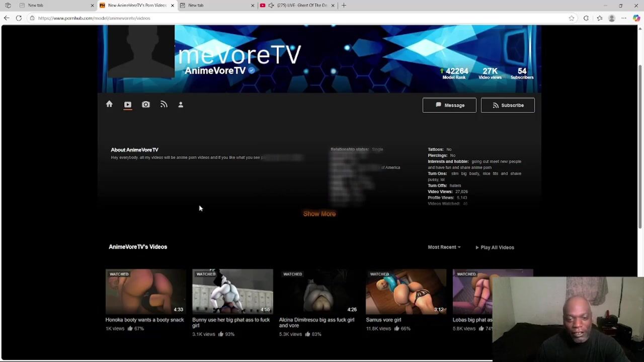Screen dimensions: 644x362
Task: Open a new browser tab with plus button
Action: point(344,6)
